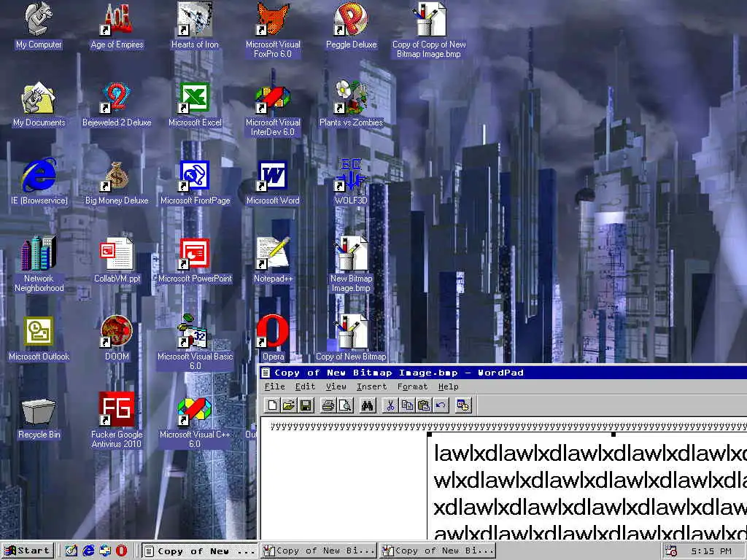Viewport: 747px width, 560px height.
Task: Click the Copy icon in WordPad toolbar
Action: pyautogui.click(x=407, y=405)
